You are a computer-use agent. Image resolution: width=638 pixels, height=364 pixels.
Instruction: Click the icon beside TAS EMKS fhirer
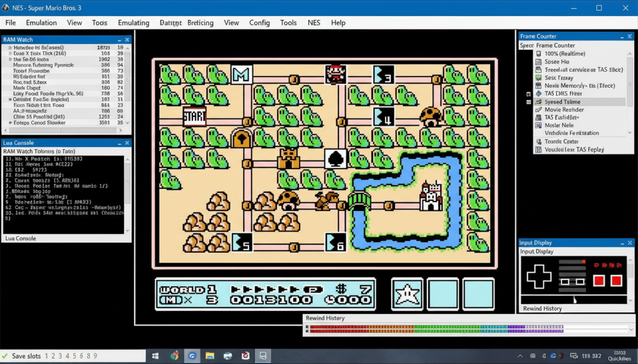tap(539, 93)
